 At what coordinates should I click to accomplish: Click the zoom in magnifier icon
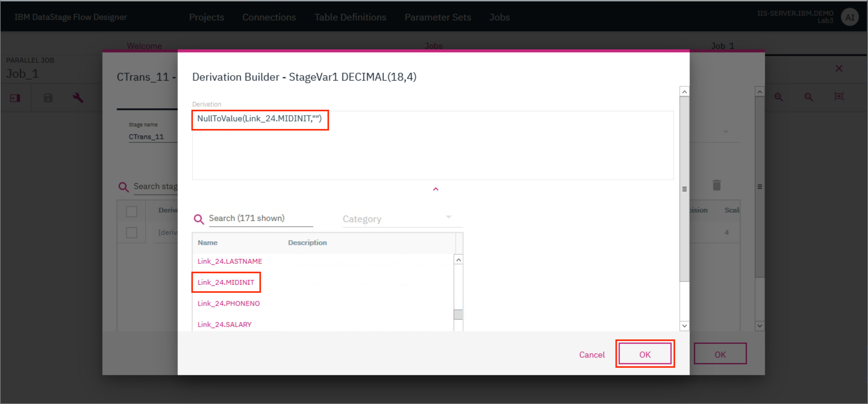[778, 97]
